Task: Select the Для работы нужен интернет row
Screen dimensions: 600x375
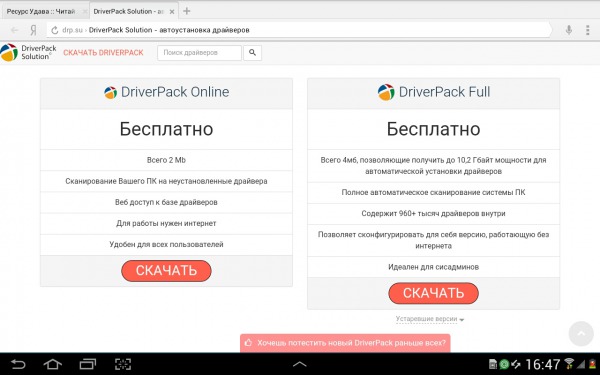Action: 166,223
